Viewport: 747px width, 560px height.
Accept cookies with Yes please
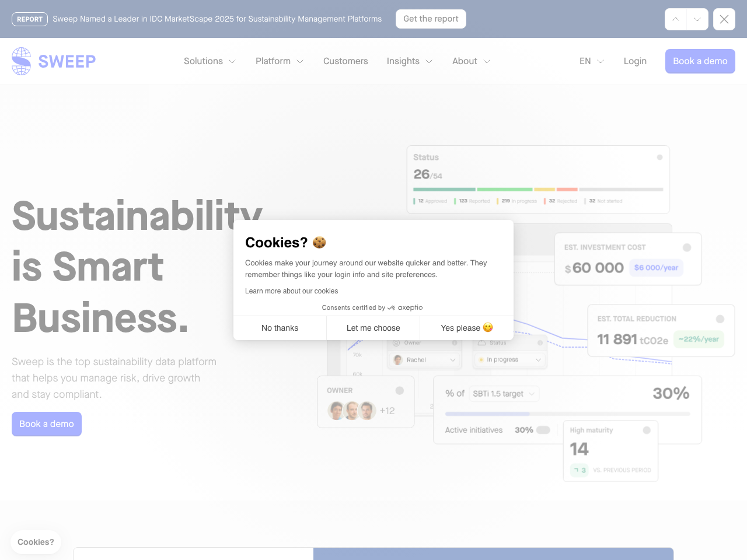(466, 328)
